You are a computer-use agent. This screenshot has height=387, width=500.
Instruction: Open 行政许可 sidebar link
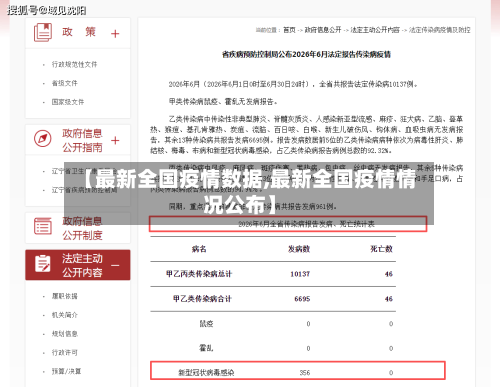click(x=65, y=352)
